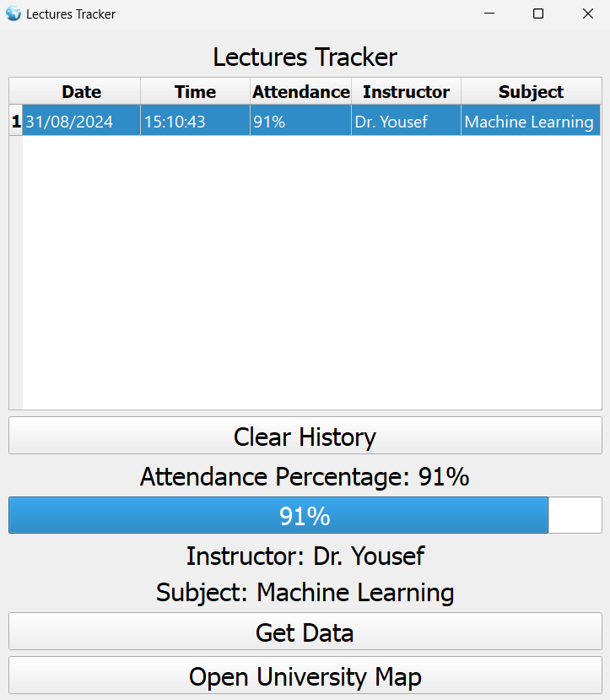The width and height of the screenshot is (610, 700).
Task: Click the Clear History button
Action: point(305,435)
